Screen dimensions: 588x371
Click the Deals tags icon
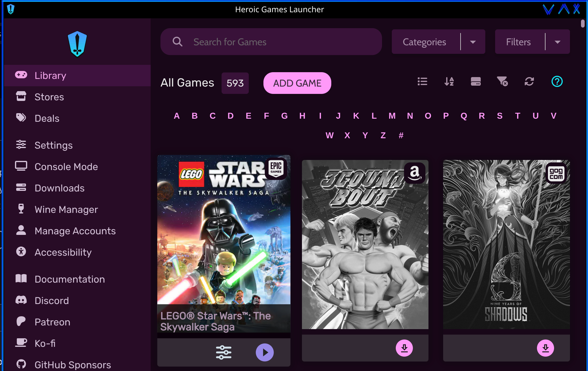pos(21,118)
